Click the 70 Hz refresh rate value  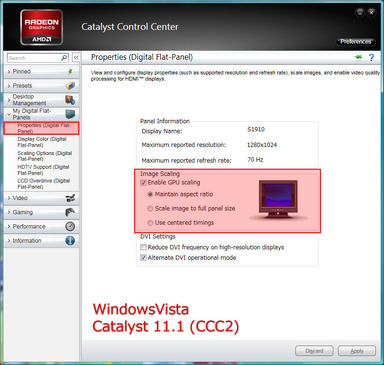coord(255,160)
